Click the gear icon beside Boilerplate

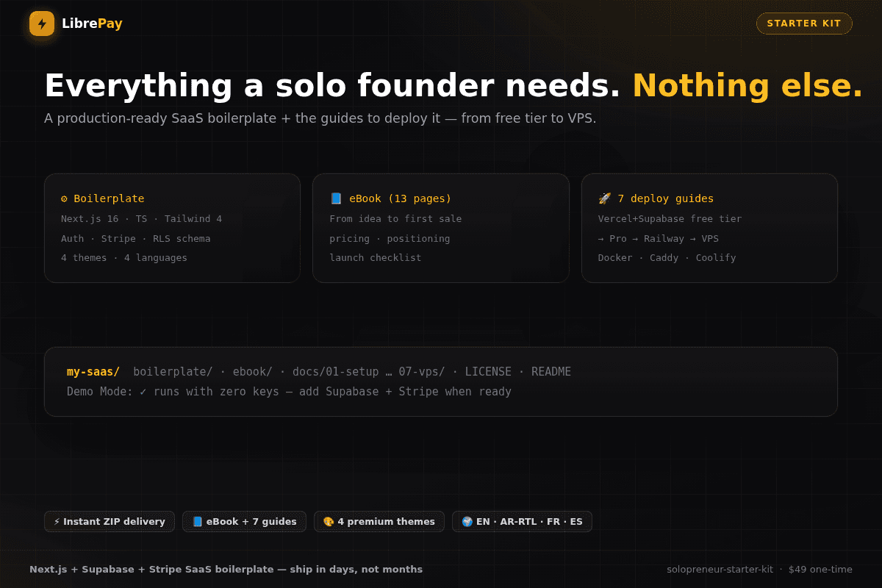(x=64, y=198)
